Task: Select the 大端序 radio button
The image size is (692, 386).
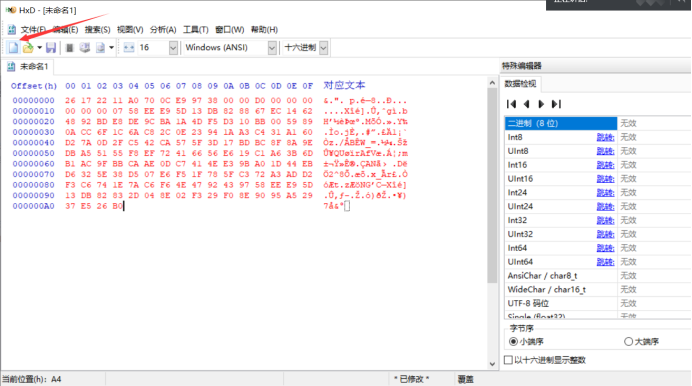Action: [x=628, y=341]
